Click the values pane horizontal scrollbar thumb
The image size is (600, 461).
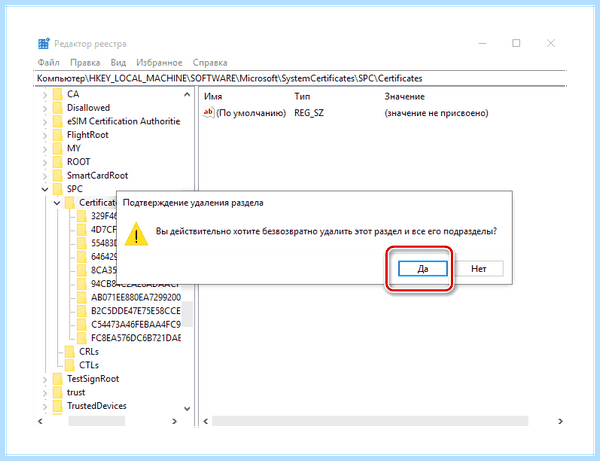370,421
